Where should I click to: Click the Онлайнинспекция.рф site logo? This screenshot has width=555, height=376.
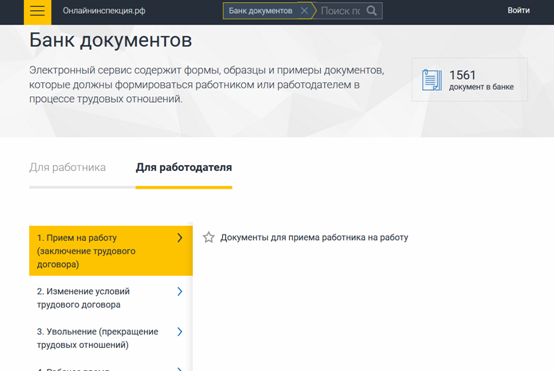point(104,11)
